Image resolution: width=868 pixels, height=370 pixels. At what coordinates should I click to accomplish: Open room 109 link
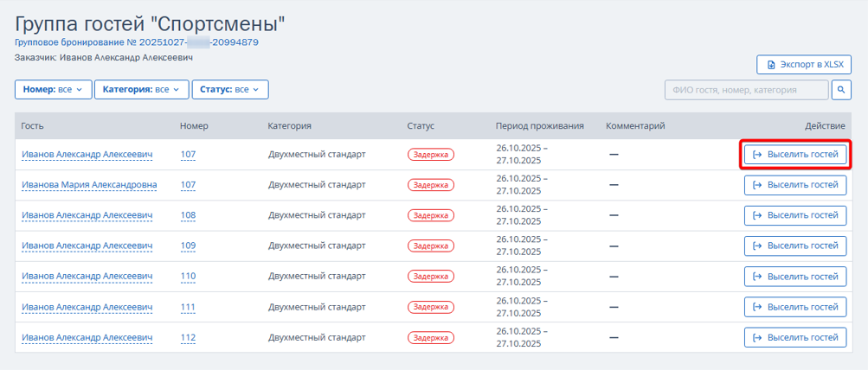tap(189, 246)
